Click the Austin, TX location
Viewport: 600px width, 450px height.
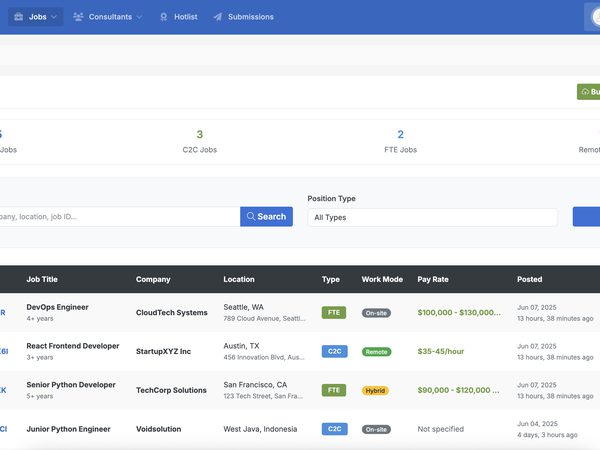pyautogui.click(x=241, y=346)
